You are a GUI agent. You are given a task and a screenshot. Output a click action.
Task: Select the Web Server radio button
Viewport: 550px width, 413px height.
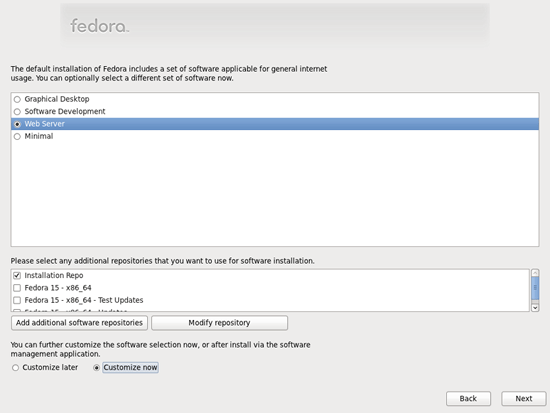[x=17, y=124]
